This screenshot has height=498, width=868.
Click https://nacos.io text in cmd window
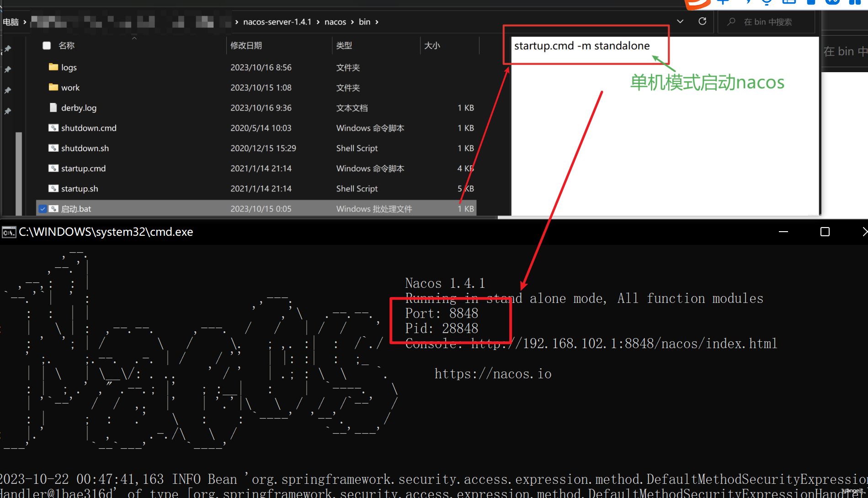point(493,374)
